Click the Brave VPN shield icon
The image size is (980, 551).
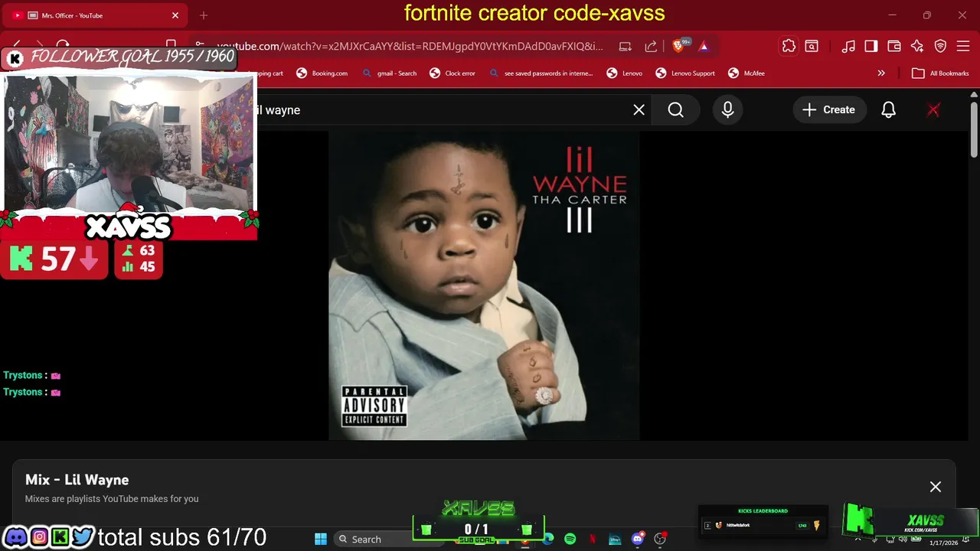[x=941, y=47]
